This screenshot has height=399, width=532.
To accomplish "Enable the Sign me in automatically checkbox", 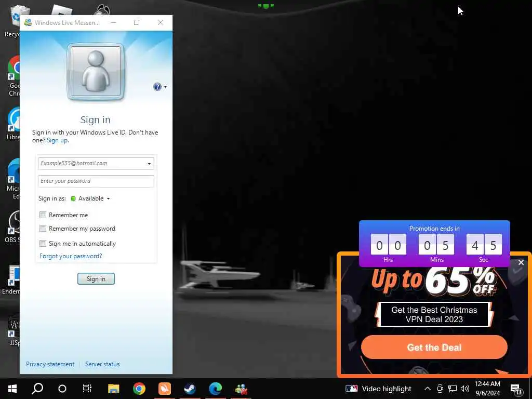I will (x=43, y=243).
